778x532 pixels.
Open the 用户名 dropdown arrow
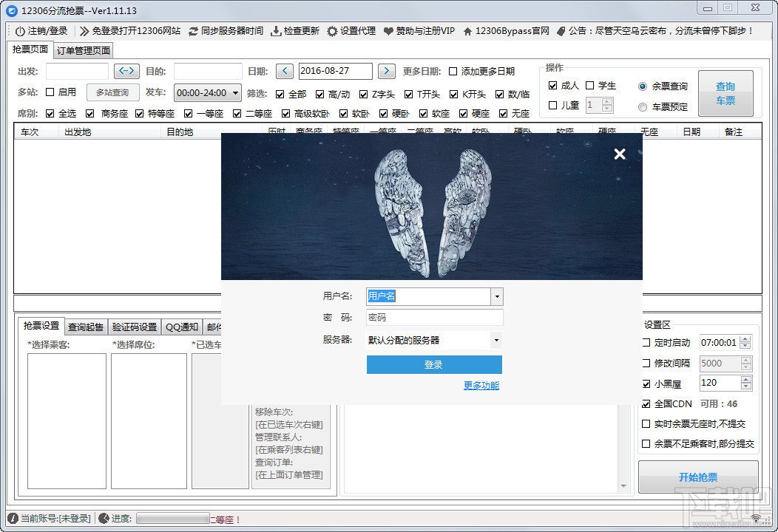495,296
